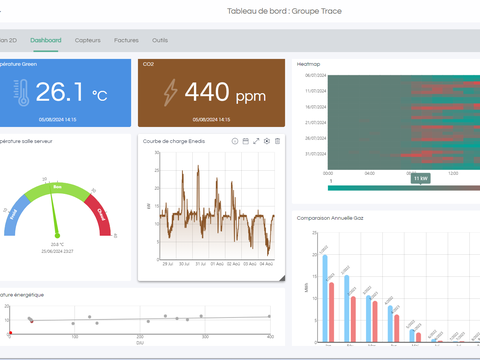
Task: Open the Outils tab
Action: (160, 40)
